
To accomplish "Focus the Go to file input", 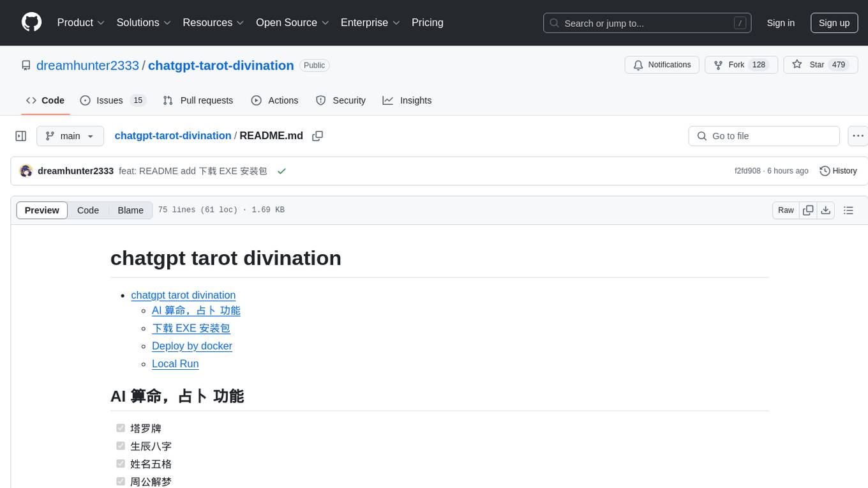I will click(764, 136).
